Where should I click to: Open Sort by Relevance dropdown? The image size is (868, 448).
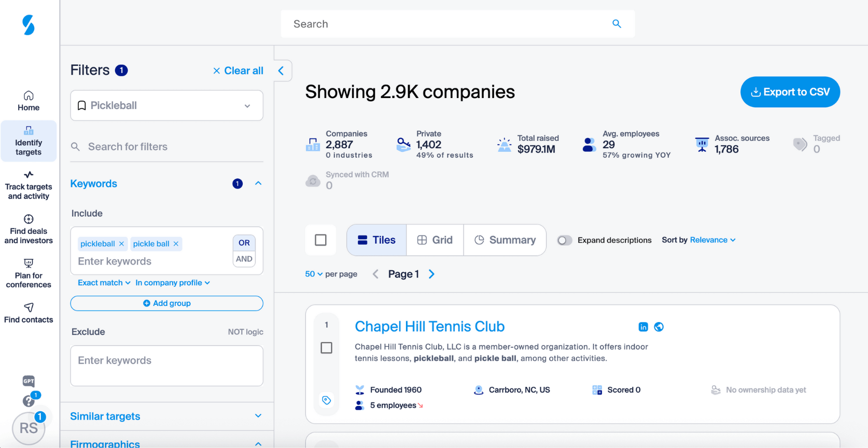[712, 240]
